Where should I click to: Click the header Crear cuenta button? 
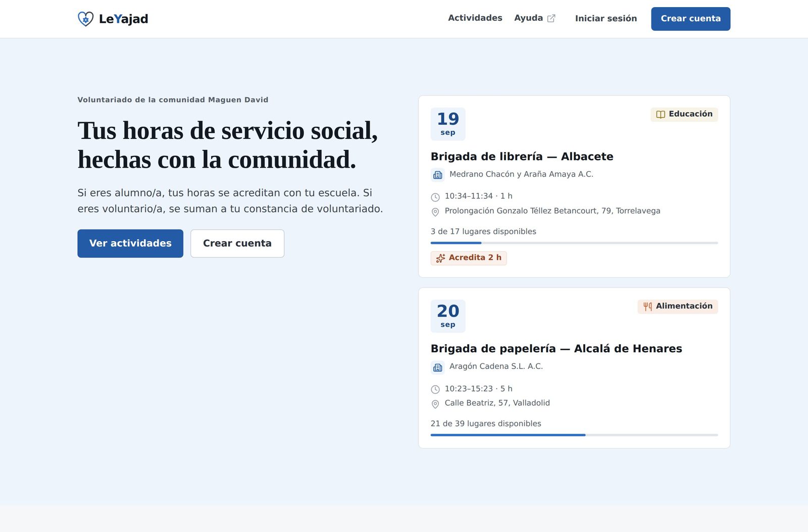click(691, 19)
